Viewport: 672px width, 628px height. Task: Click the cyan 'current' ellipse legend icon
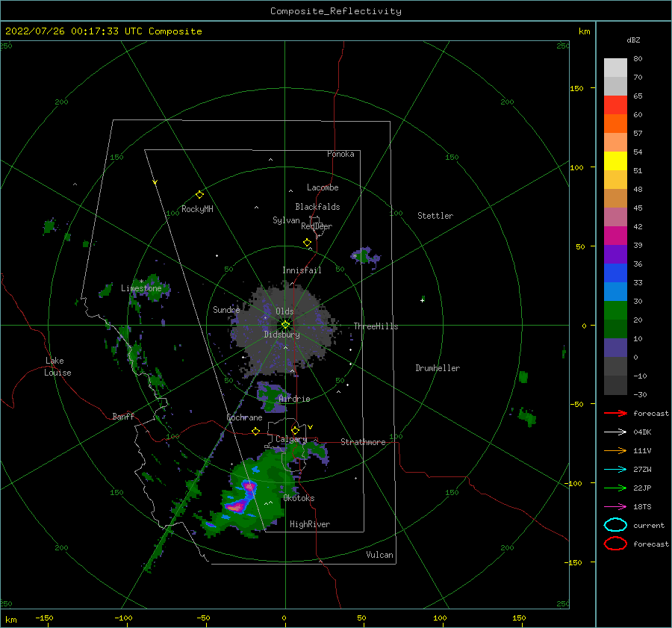pos(615,525)
